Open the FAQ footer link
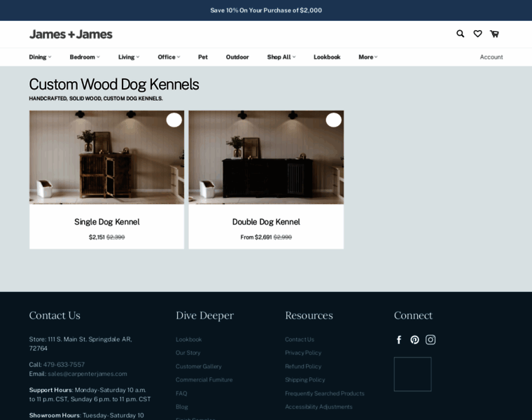 [181, 393]
